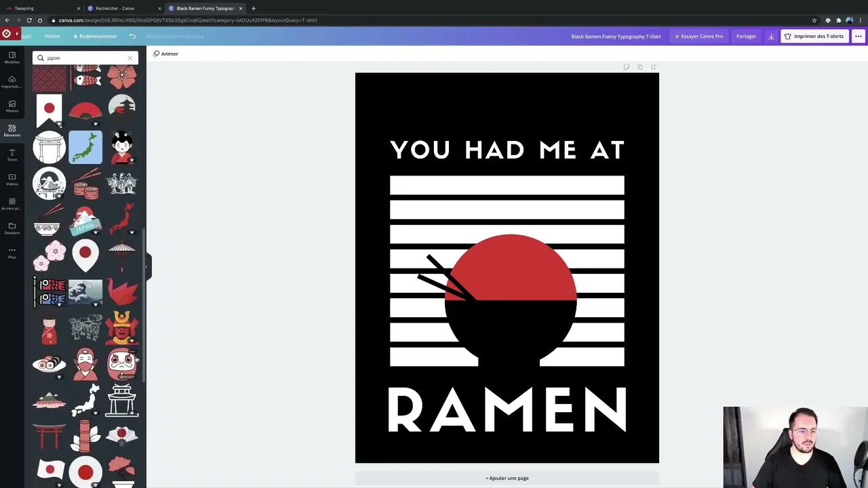Screen dimensions: 868x488
Task: Insert the red kokeshi doll element
Action: (x=49, y=330)
